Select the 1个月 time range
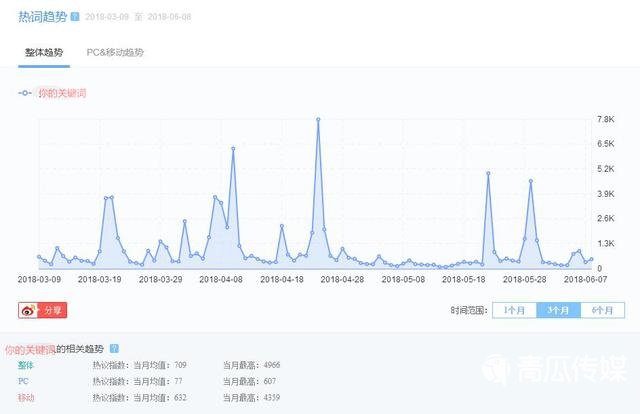This screenshot has width=640, height=414. (514, 310)
